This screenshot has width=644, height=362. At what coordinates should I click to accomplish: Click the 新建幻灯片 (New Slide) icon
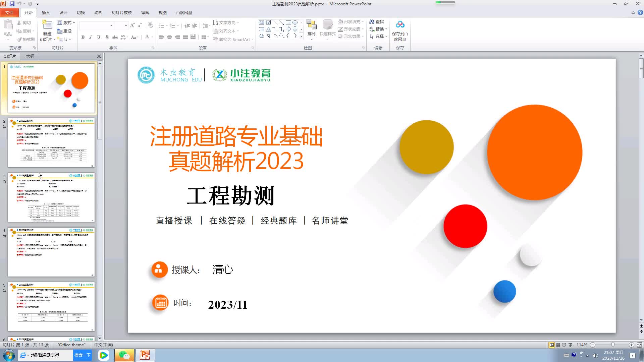pyautogui.click(x=47, y=25)
